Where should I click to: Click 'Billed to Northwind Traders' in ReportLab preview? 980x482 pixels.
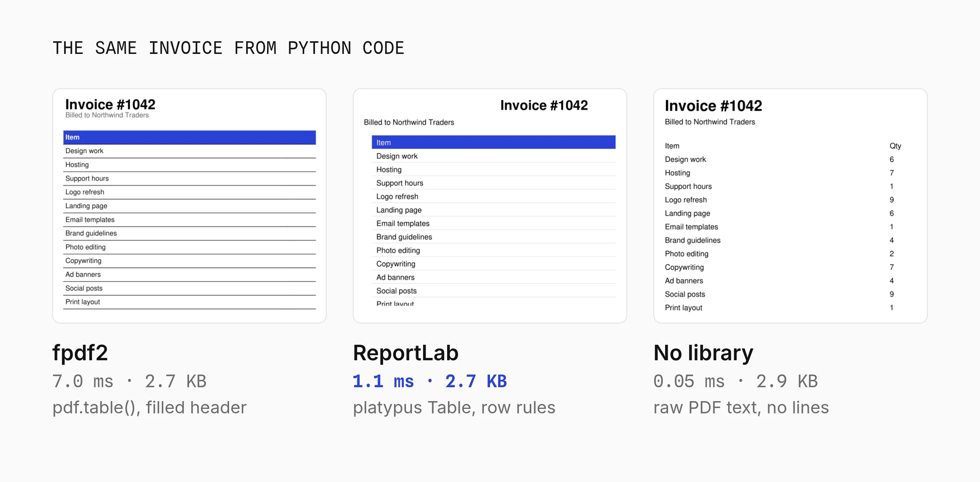point(409,122)
